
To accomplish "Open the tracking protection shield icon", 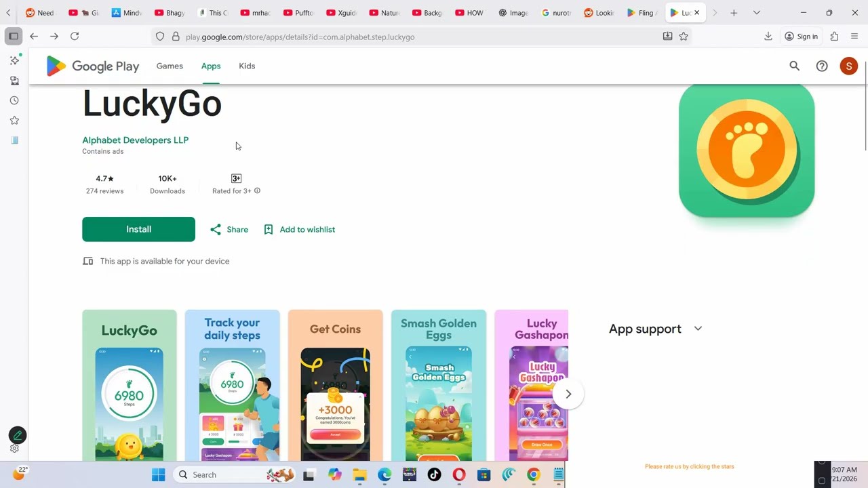I will pyautogui.click(x=160, y=37).
